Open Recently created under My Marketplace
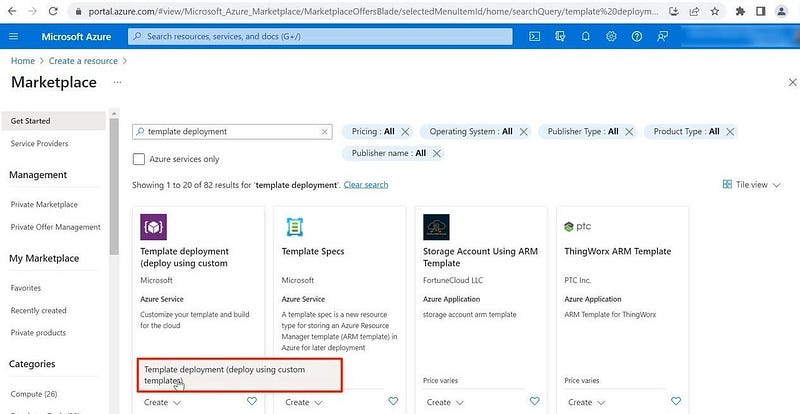The image size is (800, 414). pos(38,310)
